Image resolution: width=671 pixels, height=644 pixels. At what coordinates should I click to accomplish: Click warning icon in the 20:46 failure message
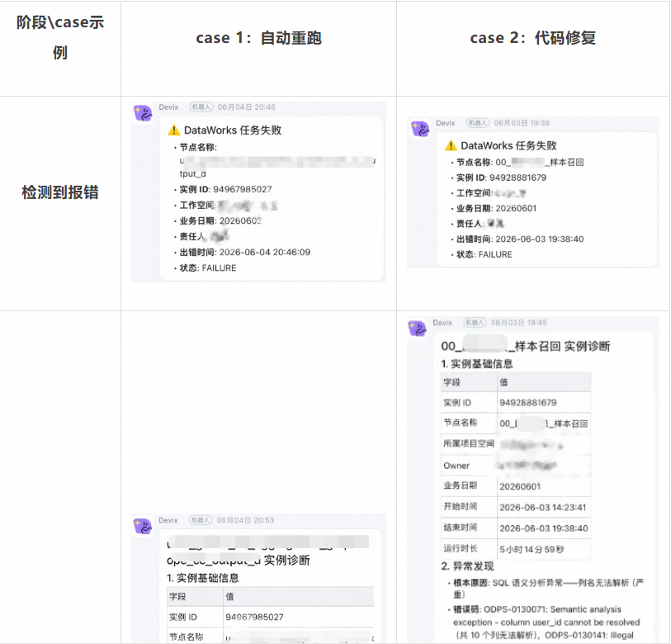[x=174, y=130]
